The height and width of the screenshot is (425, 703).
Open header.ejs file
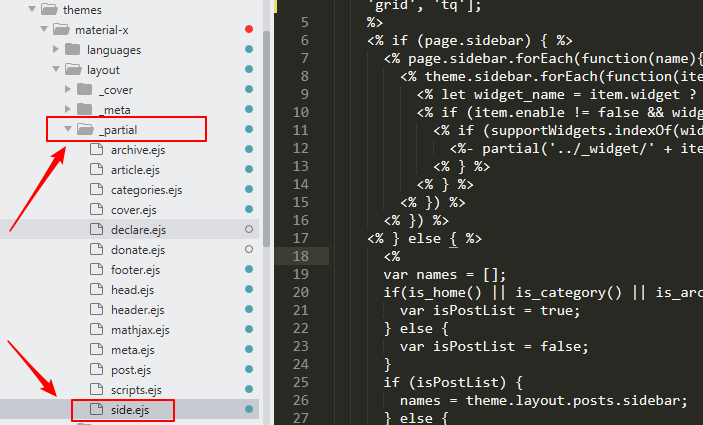pos(138,310)
